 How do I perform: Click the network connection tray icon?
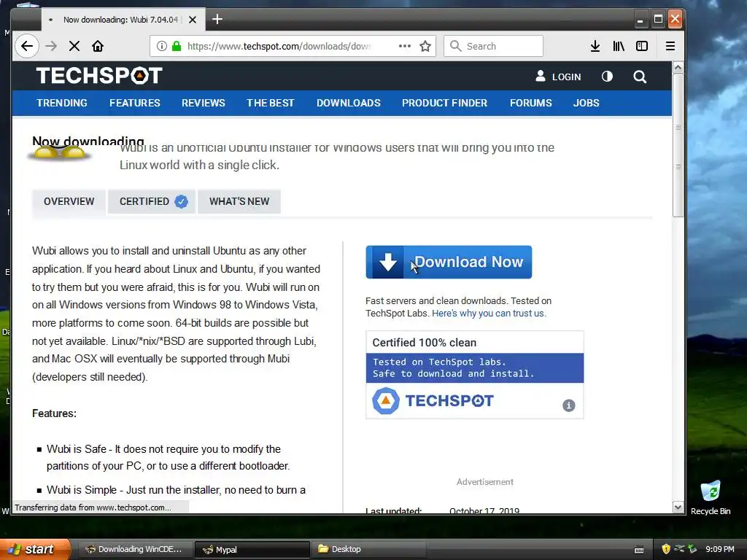[679, 549]
